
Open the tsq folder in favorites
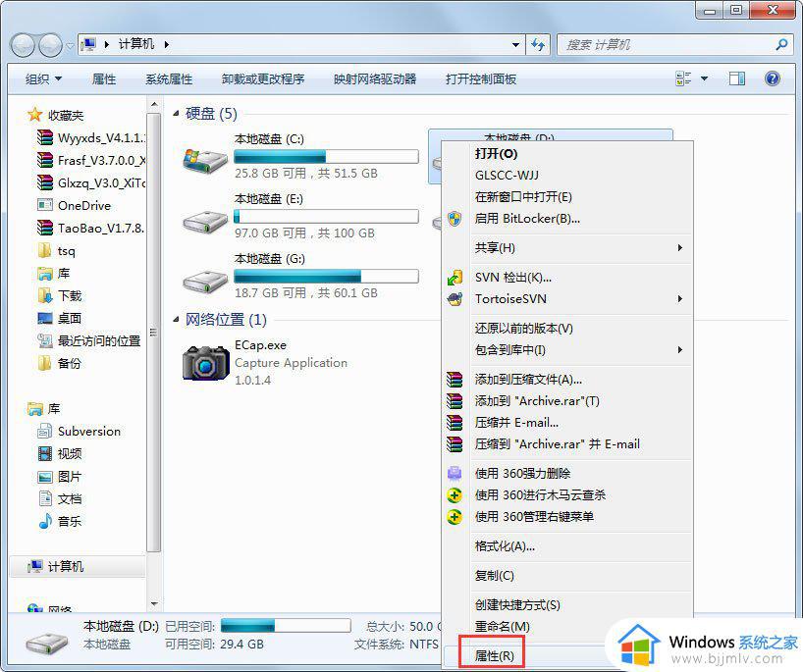[57, 251]
